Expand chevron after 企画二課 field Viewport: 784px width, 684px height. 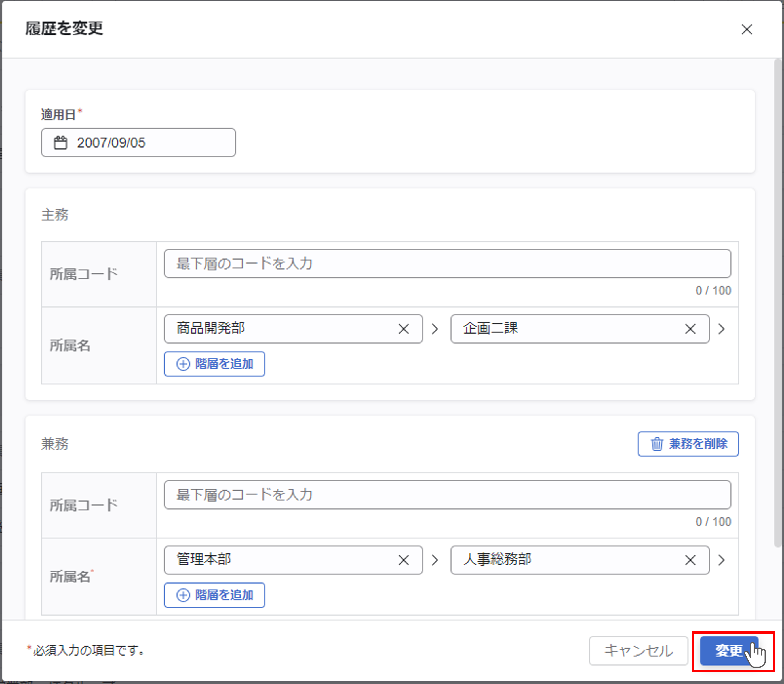pos(721,329)
